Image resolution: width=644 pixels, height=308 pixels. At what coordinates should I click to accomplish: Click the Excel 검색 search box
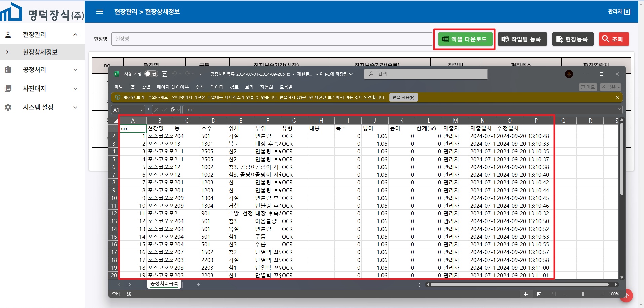point(426,74)
